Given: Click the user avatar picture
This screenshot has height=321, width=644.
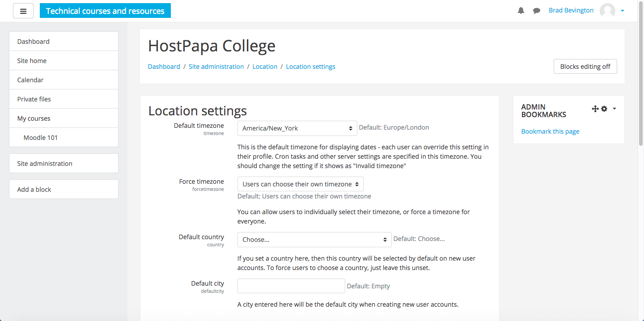Looking at the screenshot, I should tap(607, 11).
